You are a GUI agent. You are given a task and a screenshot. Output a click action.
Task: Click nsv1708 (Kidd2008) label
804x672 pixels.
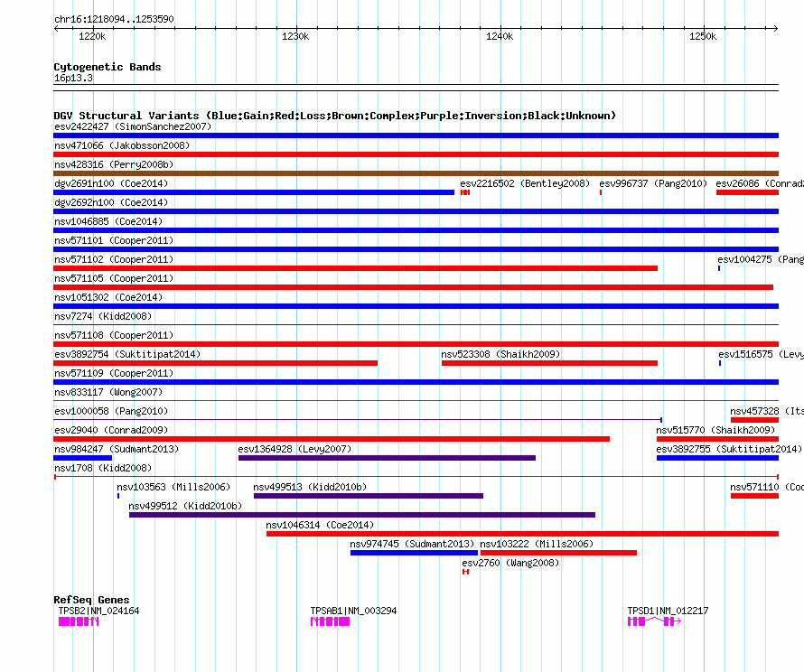coord(103,468)
